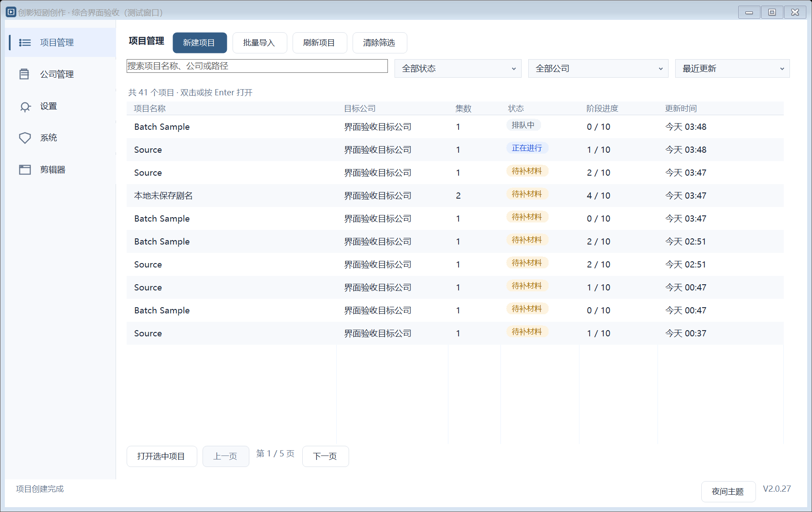Go to next page with 下一页
812x512 pixels.
pyautogui.click(x=325, y=456)
